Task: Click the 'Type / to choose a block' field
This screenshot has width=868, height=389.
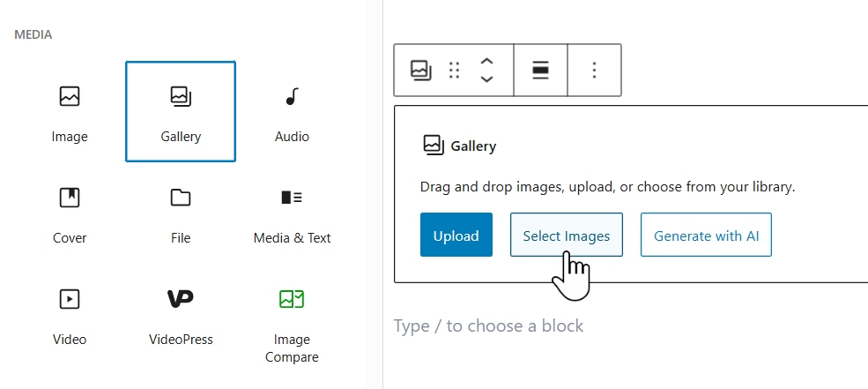Action: click(488, 326)
